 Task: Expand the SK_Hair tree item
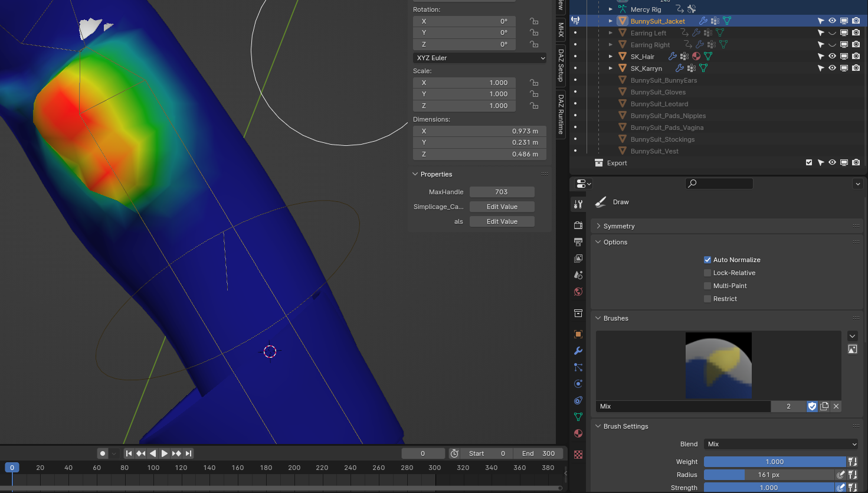click(x=611, y=56)
